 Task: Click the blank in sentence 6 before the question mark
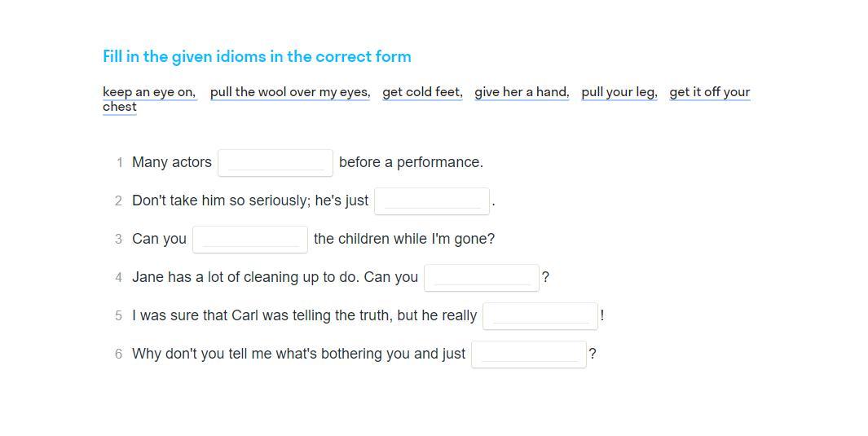point(528,354)
